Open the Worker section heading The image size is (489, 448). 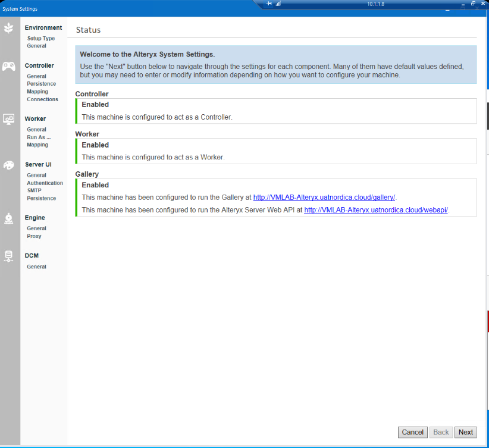point(35,118)
